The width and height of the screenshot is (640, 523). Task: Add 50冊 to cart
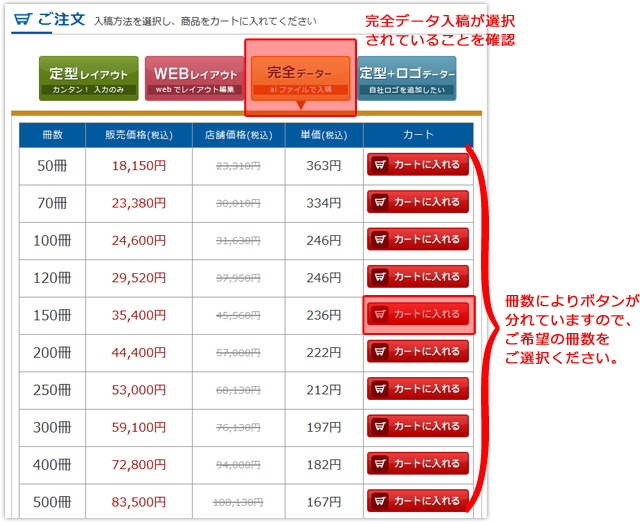(418, 165)
